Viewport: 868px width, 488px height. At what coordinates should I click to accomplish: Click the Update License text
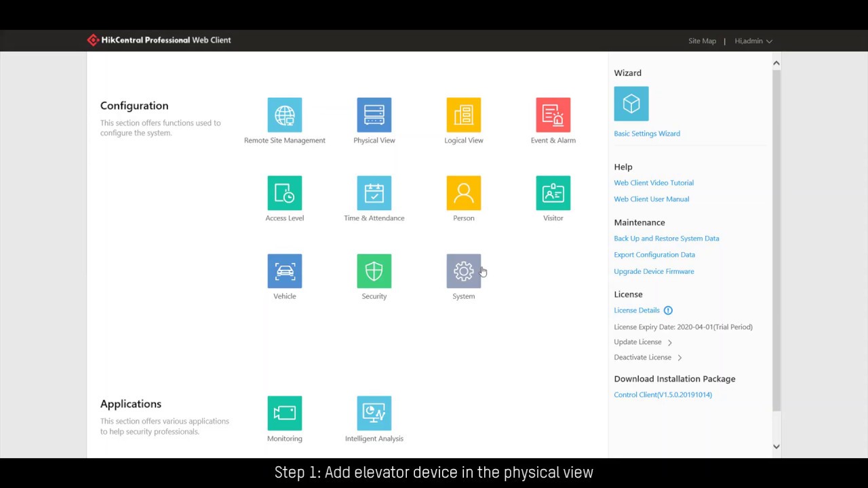point(637,342)
